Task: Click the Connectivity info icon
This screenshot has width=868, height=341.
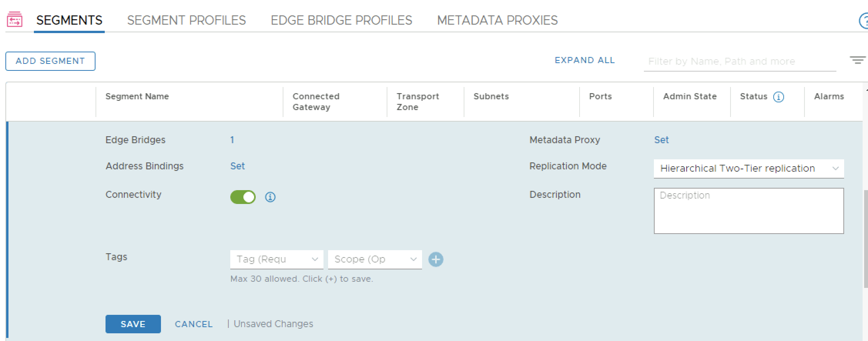Action: 270,197
